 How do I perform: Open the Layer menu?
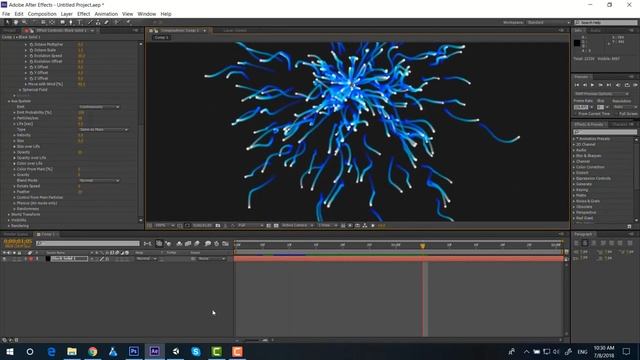point(67,14)
